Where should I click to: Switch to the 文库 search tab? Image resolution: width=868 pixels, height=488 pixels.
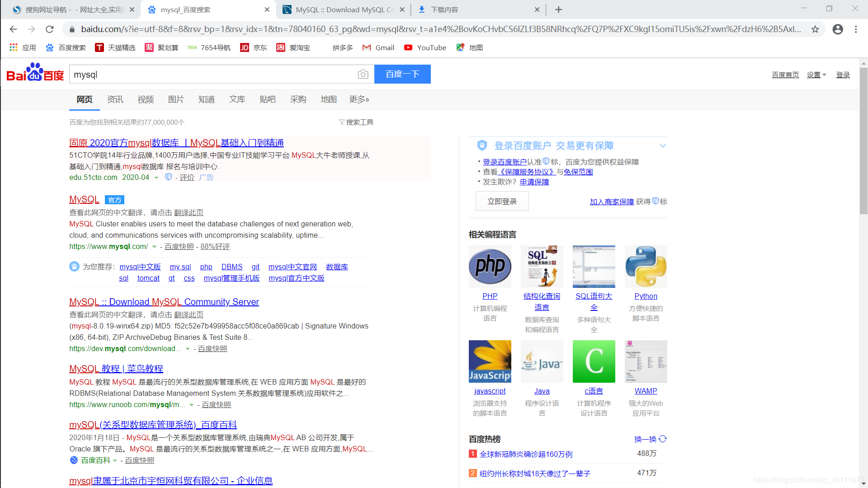tap(237, 99)
